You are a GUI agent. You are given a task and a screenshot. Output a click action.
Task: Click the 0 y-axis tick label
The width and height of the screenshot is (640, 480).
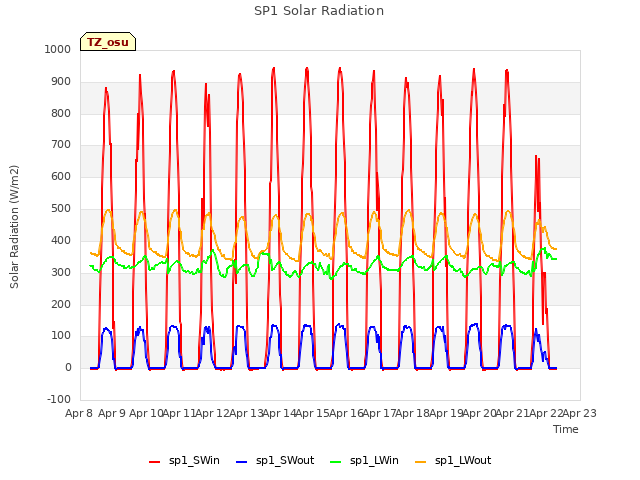click(68, 367)
